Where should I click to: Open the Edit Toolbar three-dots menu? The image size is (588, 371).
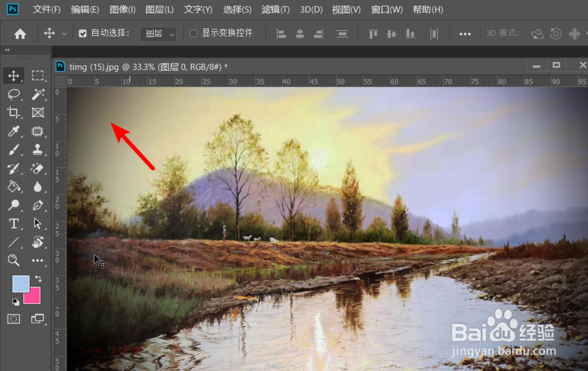[38, 260]
